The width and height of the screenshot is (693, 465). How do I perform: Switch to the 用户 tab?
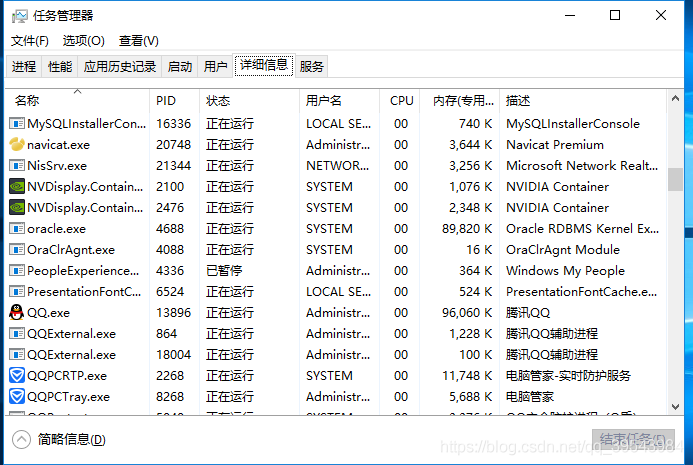pyautogui.click(x=215, y=67)
